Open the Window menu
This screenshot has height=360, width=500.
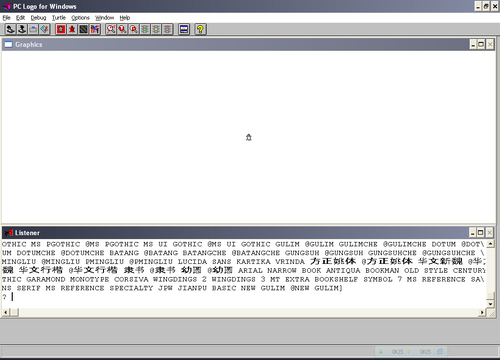point(104,18)
